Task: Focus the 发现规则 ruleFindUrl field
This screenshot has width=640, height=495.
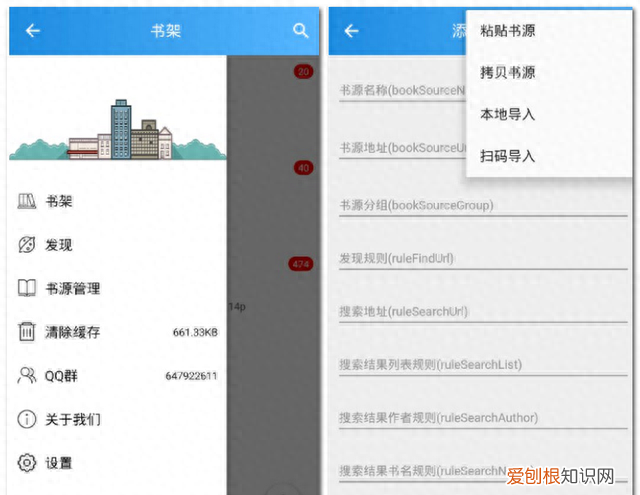Action: (483, 259)
